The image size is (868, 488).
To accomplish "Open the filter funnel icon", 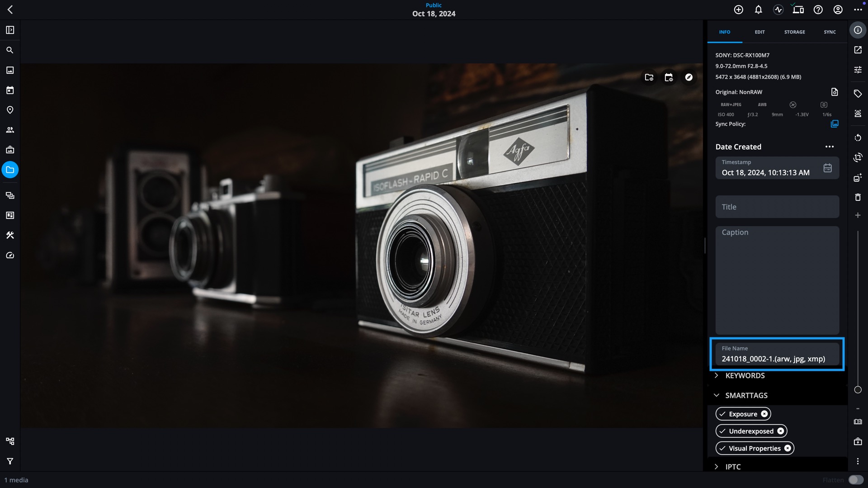I will click(x=10, y=461).
